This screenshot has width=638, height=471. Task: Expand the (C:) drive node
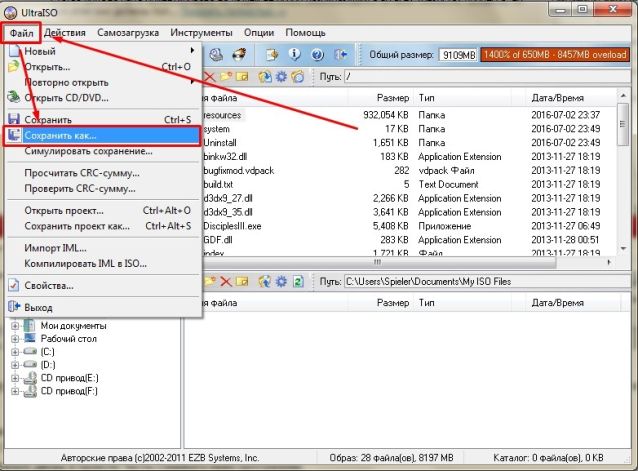[x=15, y=352]
